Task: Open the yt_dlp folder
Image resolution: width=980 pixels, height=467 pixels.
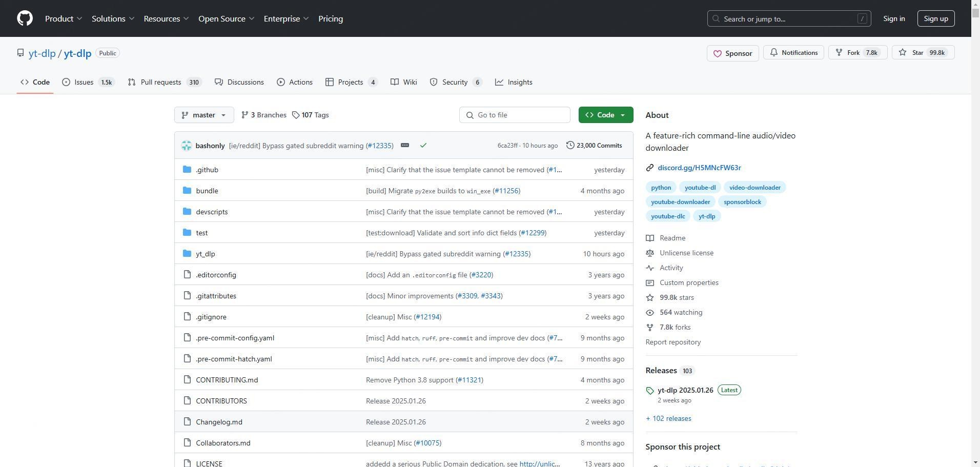Action: click(206, 253)
